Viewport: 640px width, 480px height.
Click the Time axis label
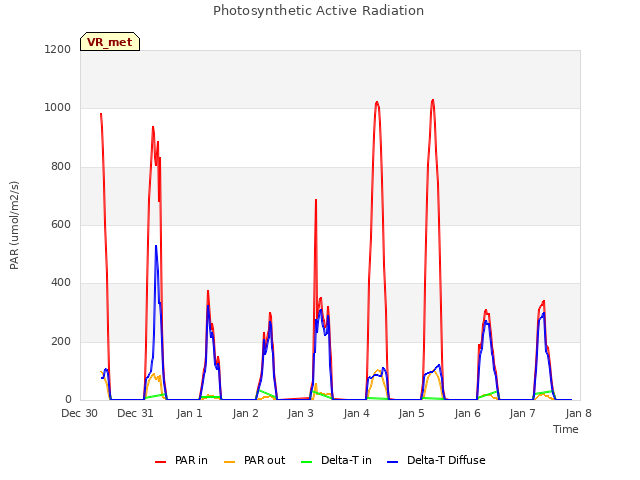click(566, 429)
